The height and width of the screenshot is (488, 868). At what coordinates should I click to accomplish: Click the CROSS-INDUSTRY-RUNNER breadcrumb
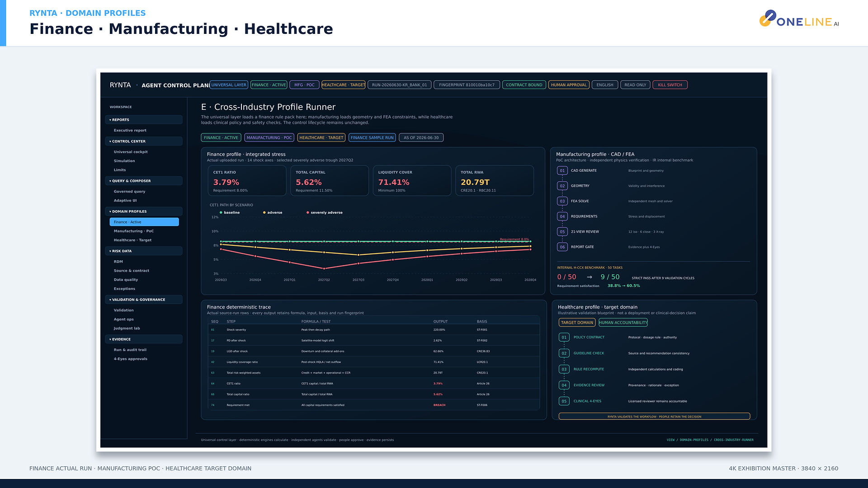pyautogui.click(x=734, y=440)
